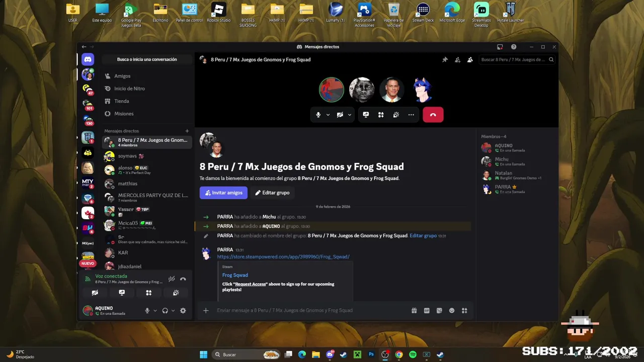This screenshot has height=362, width=644.
Task: Disconnect from the call with red button
Action: point(433,115)
